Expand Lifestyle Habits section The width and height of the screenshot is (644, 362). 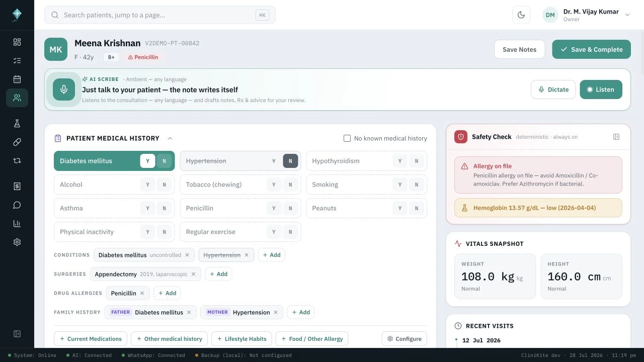(242, 339)
